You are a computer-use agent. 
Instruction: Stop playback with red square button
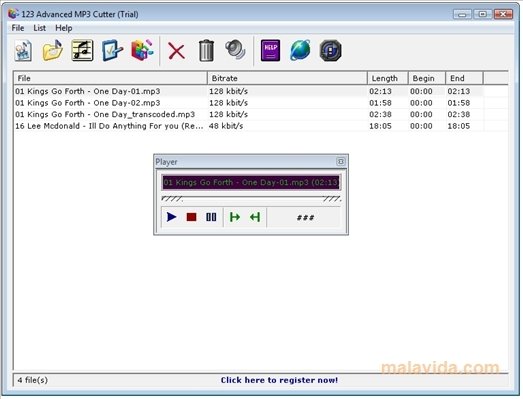pyautogui.click(x=191, y=217)
